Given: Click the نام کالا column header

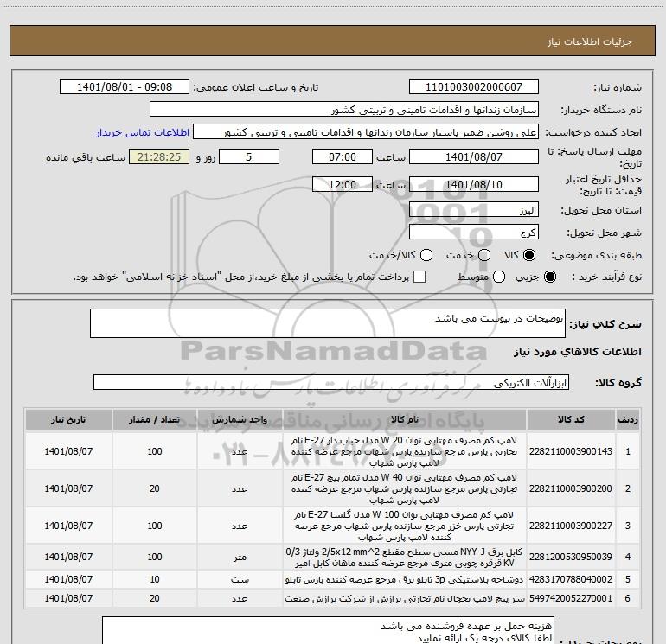Looking at the screenshot, I should click(405, 420).
